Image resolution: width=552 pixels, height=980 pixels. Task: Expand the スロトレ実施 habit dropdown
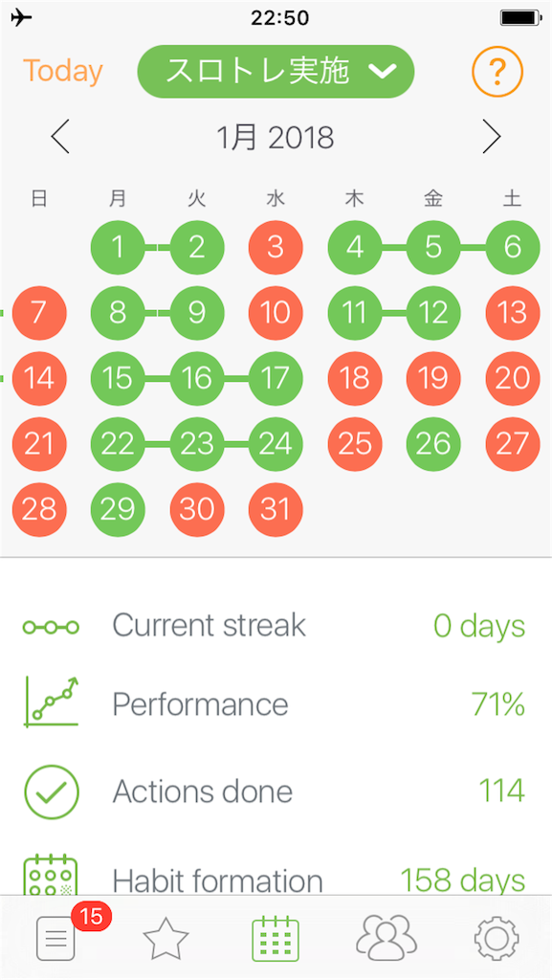pos(276,71)
